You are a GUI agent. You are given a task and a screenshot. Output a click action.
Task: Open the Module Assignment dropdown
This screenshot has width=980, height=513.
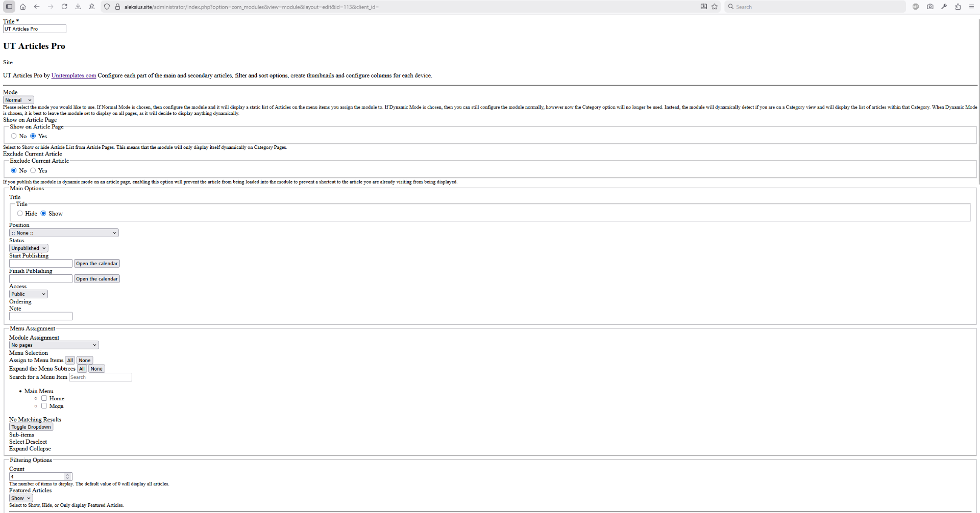pyautogui.click(x=54, y=345)
